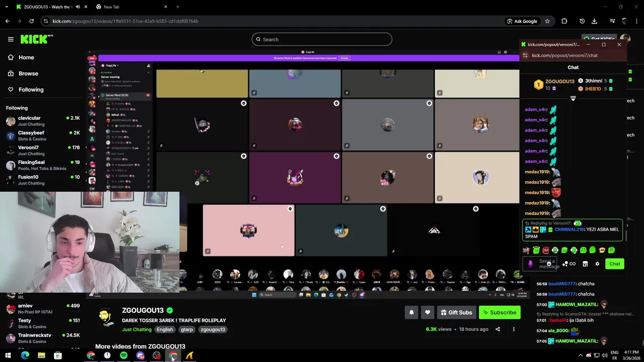Open the emoji picker in chat input
644x362 pixels.
(x=549, y=263)
